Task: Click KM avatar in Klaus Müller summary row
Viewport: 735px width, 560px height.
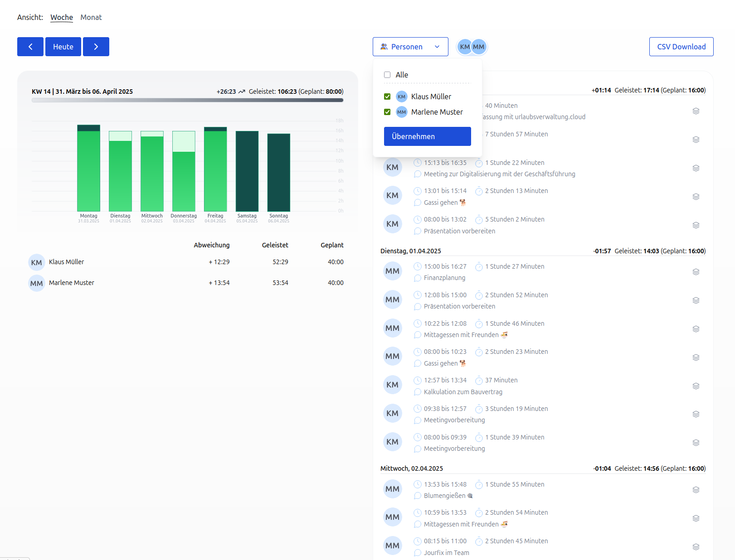Action: [37, 262]
